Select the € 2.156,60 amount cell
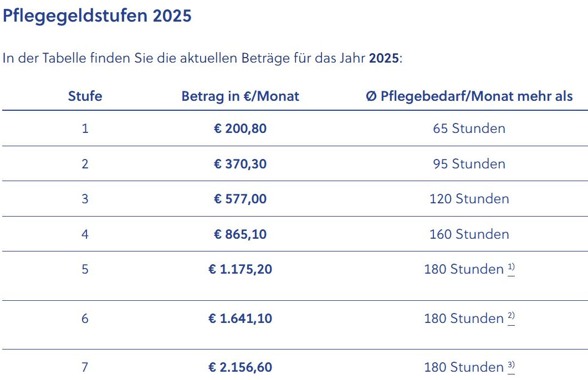The image size is (588, 380). point(240,367)
